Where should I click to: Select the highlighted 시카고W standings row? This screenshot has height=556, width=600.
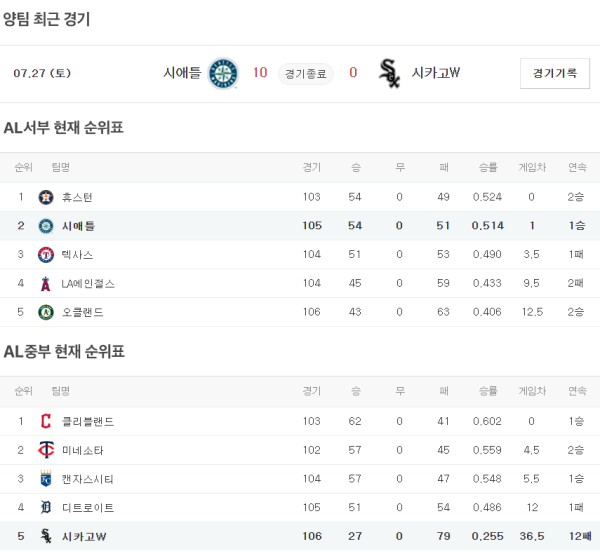(x=300, y=537)
